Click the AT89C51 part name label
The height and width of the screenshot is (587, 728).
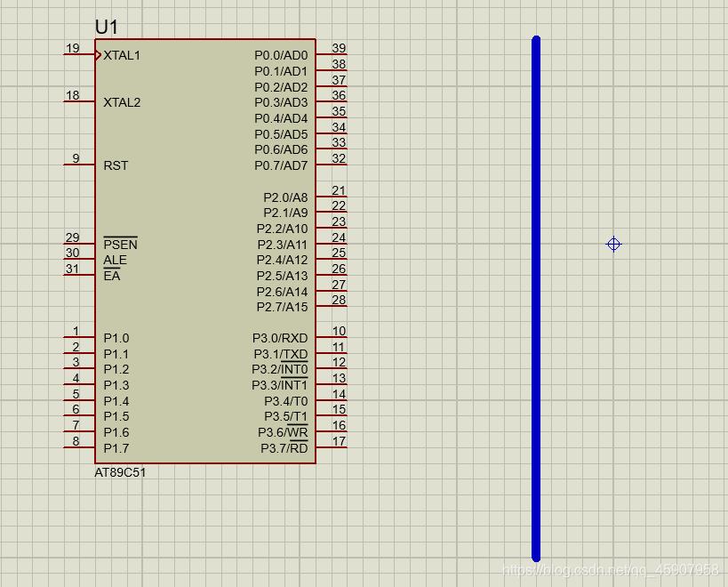pyautogui.click(x=120, y=473)
